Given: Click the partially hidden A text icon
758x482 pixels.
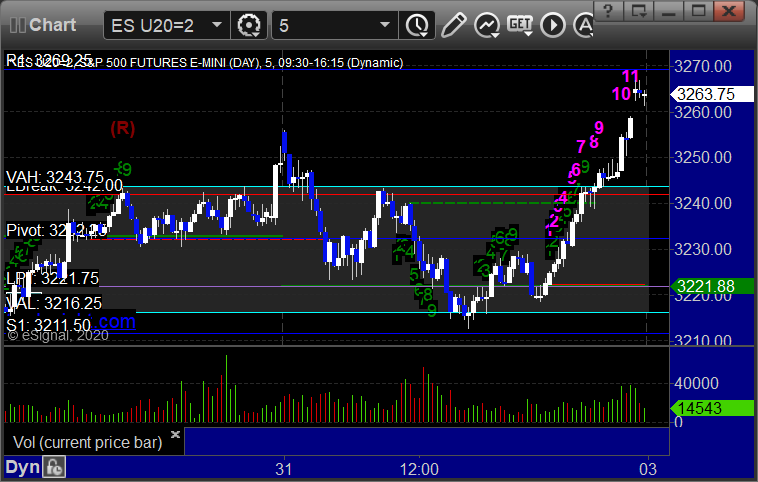Looking at the screenshot, I should click(x=583, y=25).
